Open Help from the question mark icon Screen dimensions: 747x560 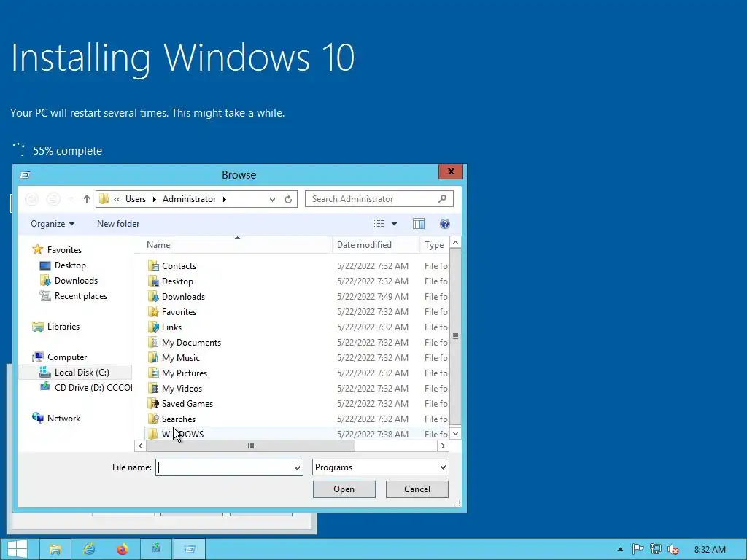tap(445, 224)
